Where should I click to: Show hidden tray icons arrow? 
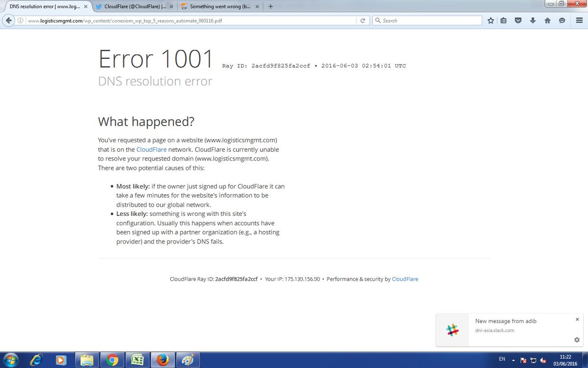[x=513, y=360]
